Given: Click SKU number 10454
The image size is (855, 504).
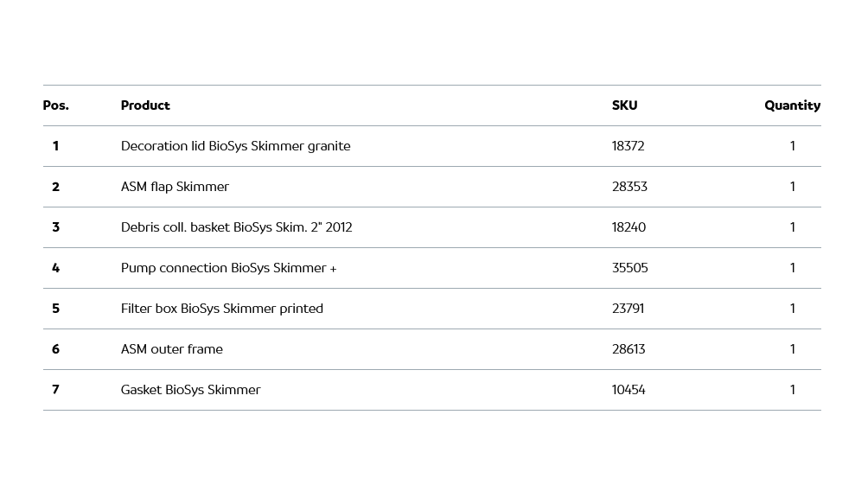Looking at the screenshot, I should point(628,390).
